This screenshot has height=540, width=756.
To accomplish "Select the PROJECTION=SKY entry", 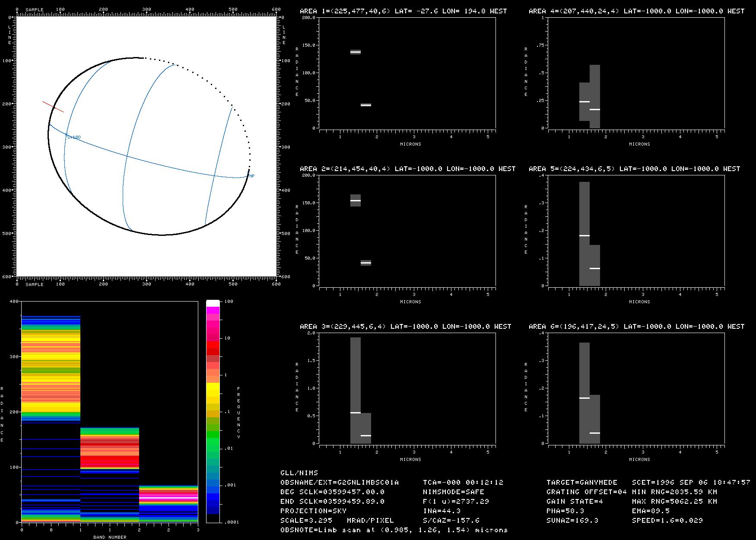I will pos(314,511).
